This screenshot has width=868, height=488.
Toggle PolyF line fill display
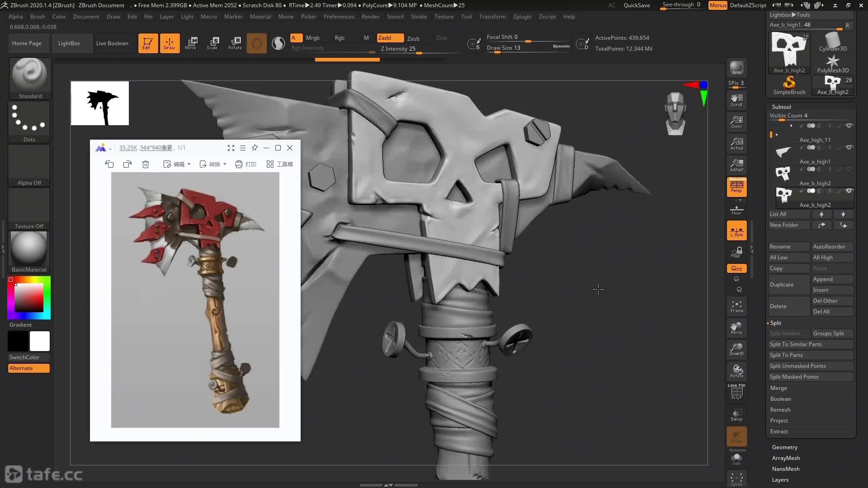tap(736, 392)
